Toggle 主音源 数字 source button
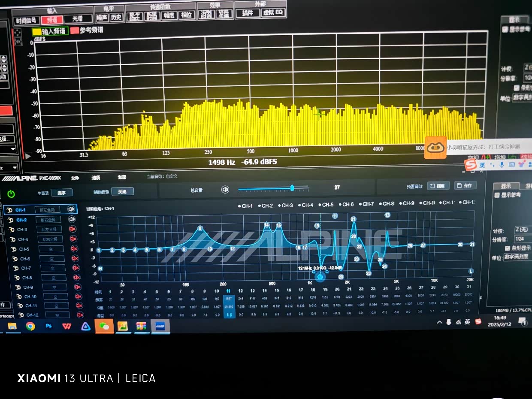The image size is (532, 399). (62, 193)
